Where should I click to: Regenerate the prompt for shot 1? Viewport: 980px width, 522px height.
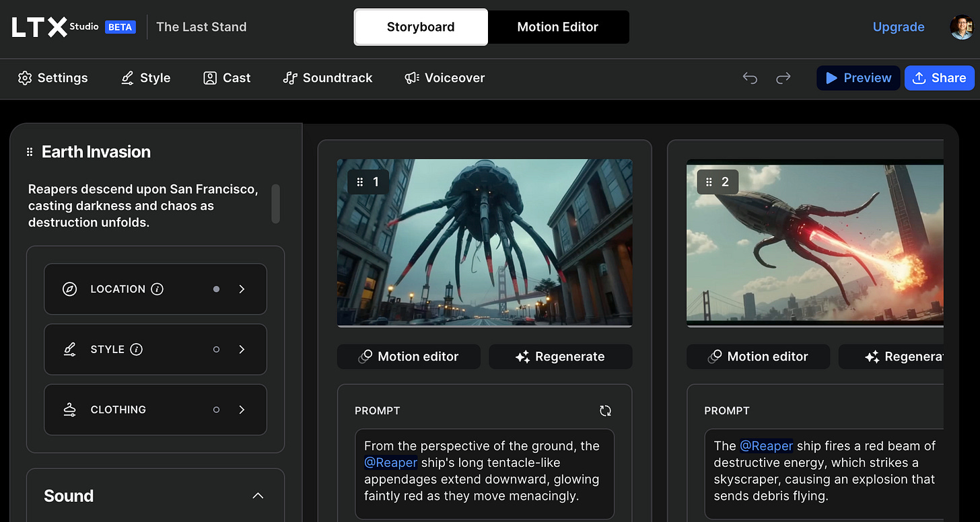[x=605, y=410]
